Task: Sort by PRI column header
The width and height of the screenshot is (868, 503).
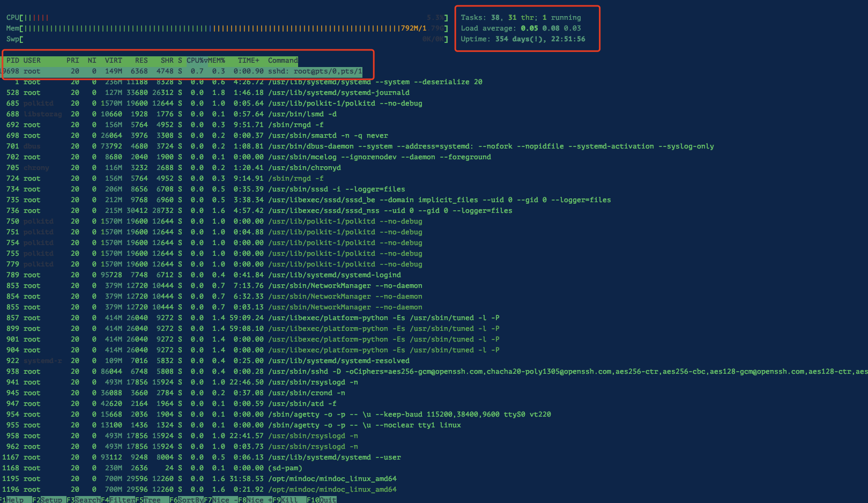Action: pos(73,61)
